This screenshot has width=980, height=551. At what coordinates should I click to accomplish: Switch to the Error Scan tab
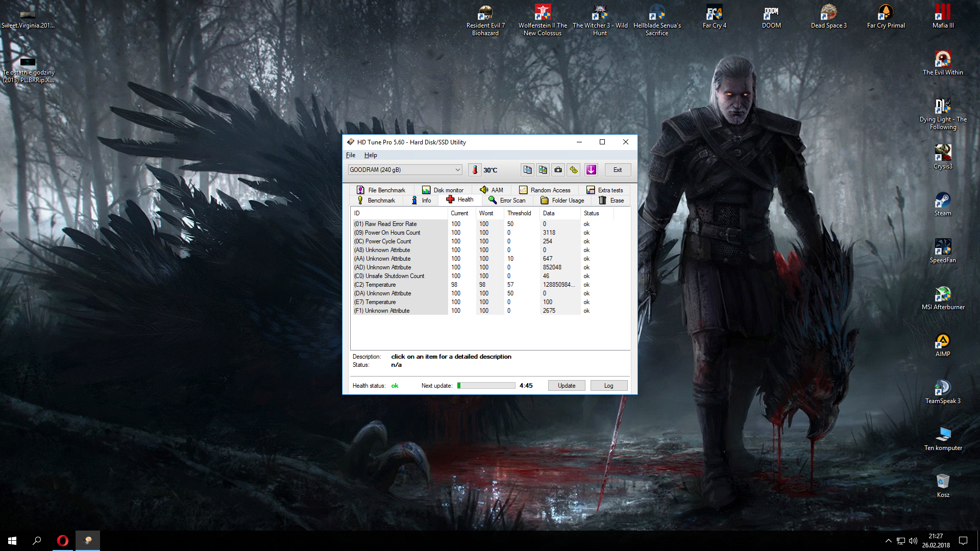[507, 201]
